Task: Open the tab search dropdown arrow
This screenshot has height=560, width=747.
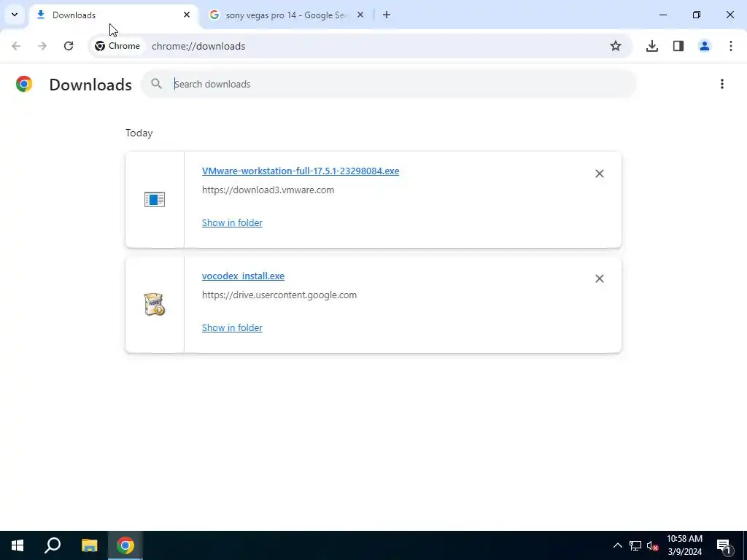Action: point(15,15)
